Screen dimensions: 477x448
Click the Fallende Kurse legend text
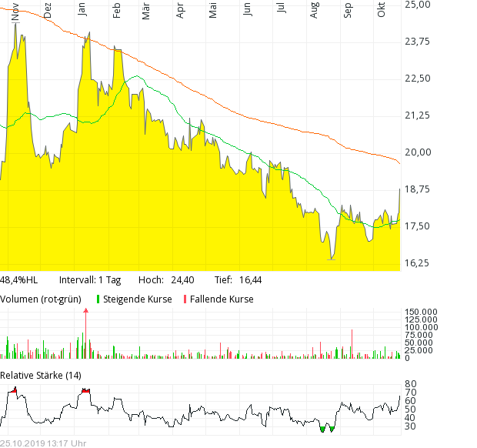tap(222, 299)
